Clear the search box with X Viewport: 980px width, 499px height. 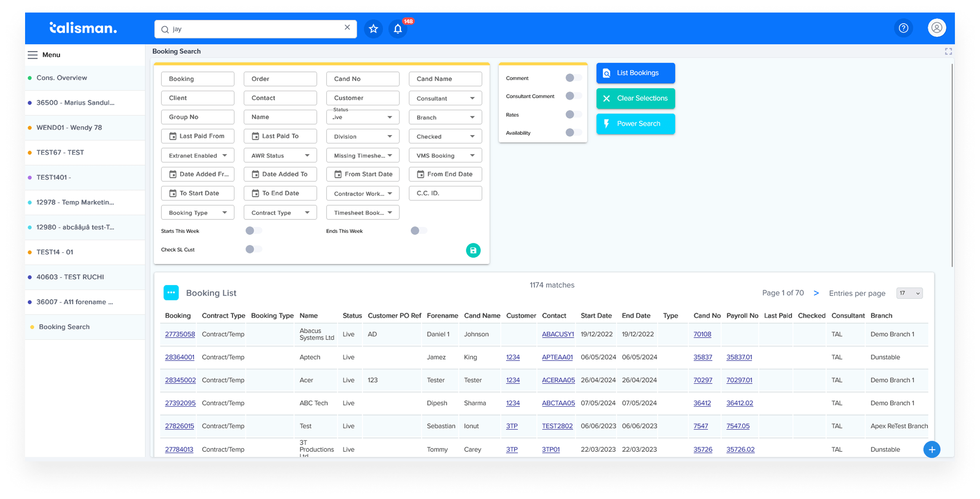(x=347, y=28)
